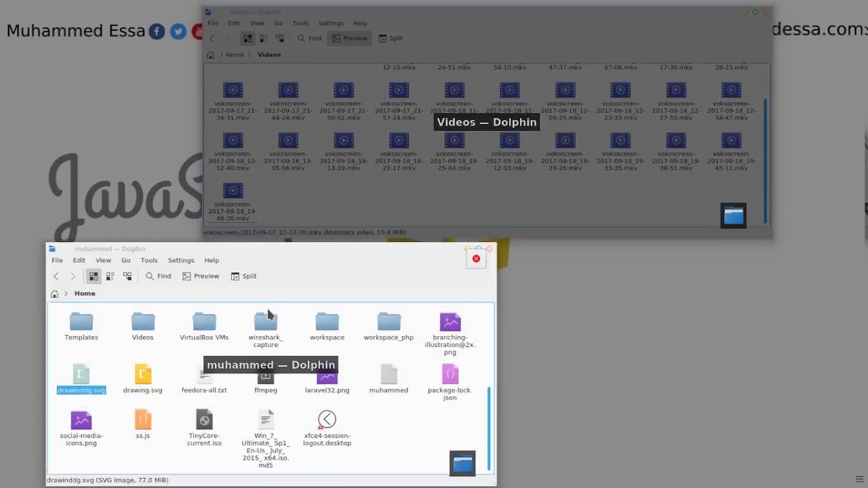Select the drawing.svg file
Image resolution: width=868 pixels, height=488 pixels.
click(142, 379)
